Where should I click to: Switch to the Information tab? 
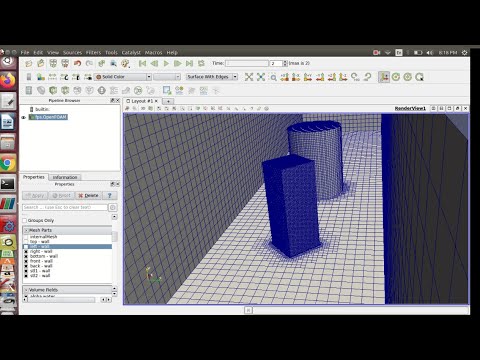click(65, 177)
